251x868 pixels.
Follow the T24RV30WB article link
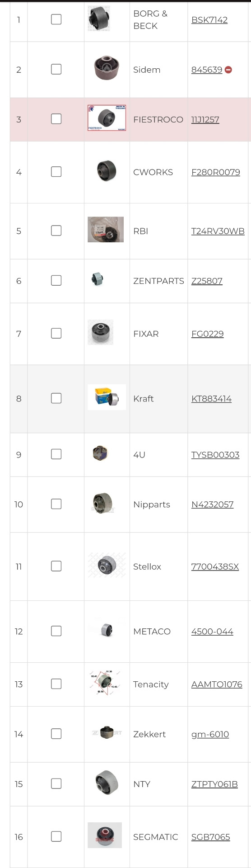pos(218,231)
